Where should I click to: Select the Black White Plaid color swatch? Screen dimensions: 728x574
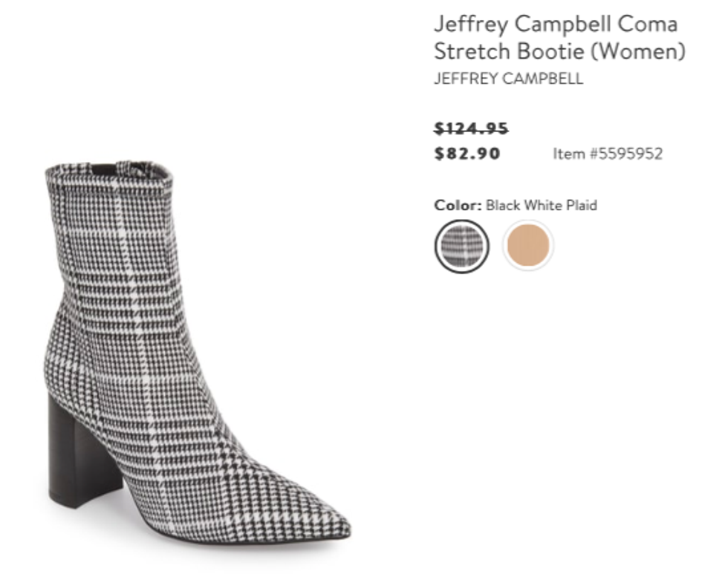click(461, 246)
